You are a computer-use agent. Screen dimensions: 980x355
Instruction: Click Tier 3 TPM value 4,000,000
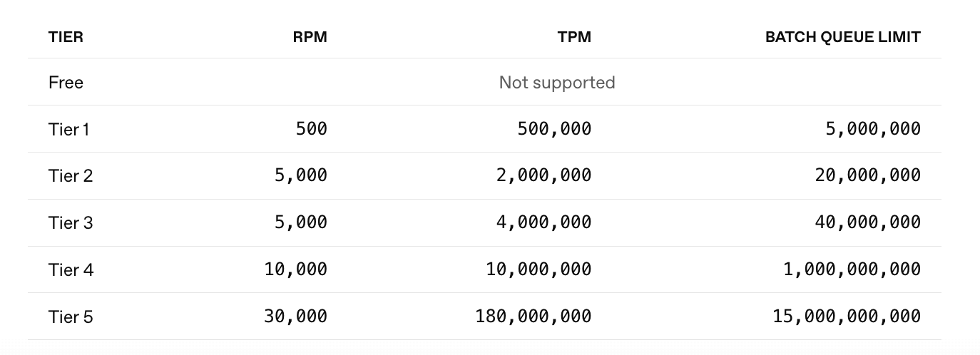543,223
